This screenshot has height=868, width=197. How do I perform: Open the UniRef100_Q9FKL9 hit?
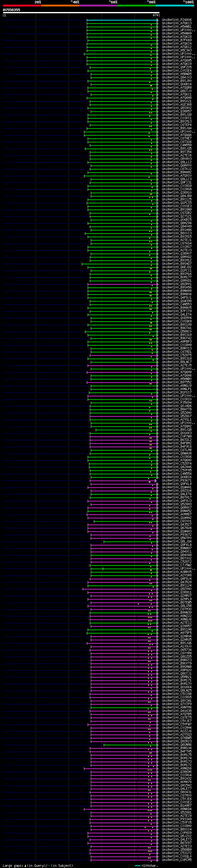(x=177, y=484)
